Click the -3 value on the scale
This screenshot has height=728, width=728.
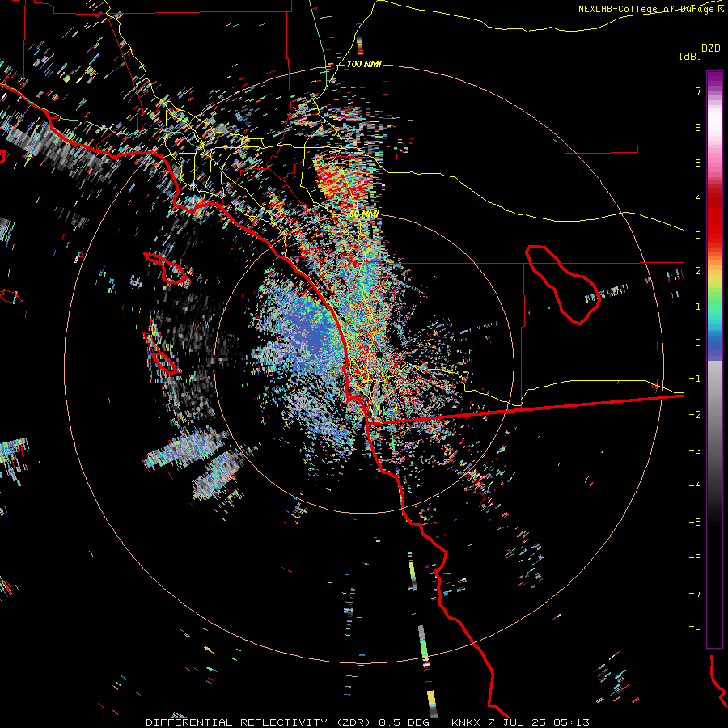point(695,451)
